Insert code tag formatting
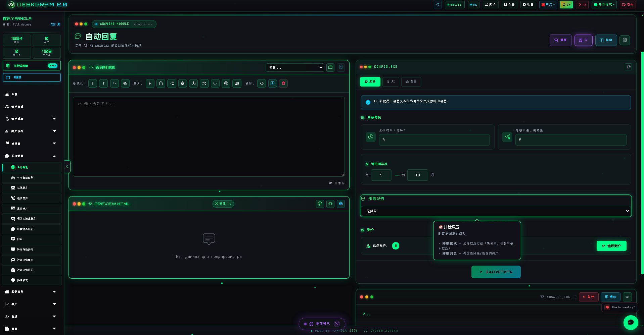 click(x=114, y=83)
